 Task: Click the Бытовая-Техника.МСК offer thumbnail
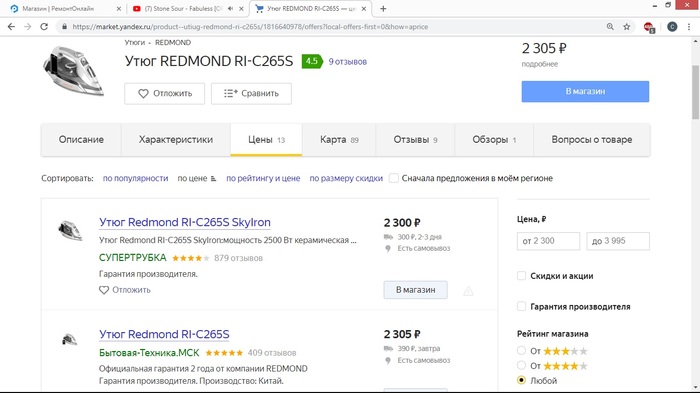70,340
